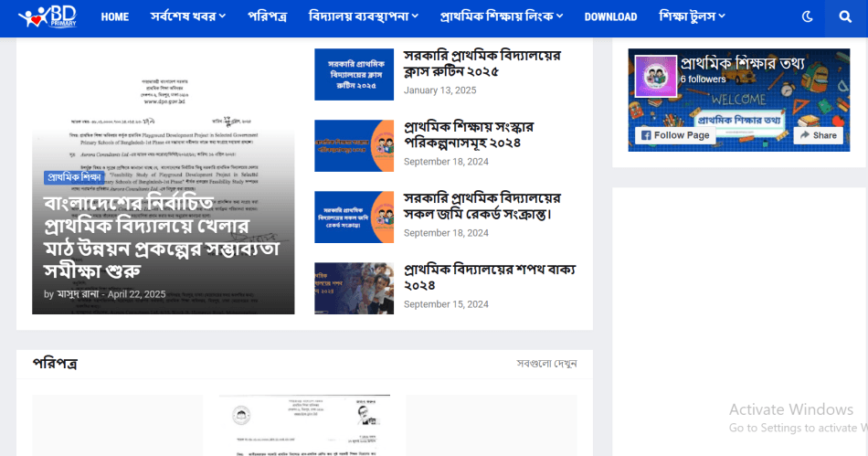868x456 pixels.
Task: Open the ক্লাস রুটিন ২০২৫ article title
Action: point(482,63)
